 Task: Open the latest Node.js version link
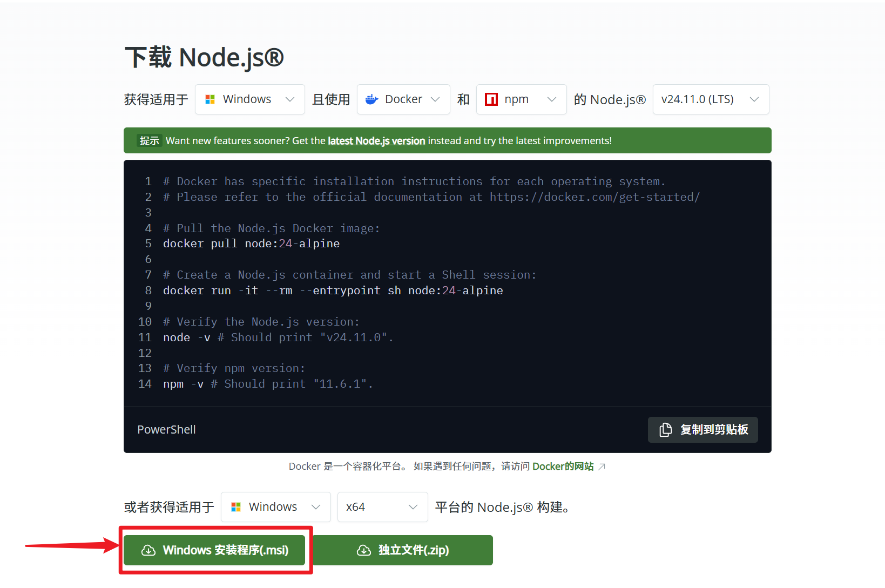tap(376, 140)
